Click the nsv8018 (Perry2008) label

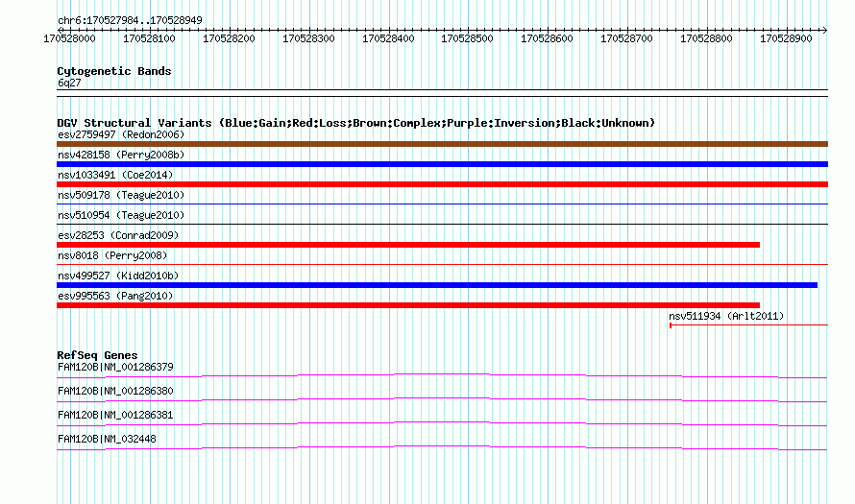(112, 255)
